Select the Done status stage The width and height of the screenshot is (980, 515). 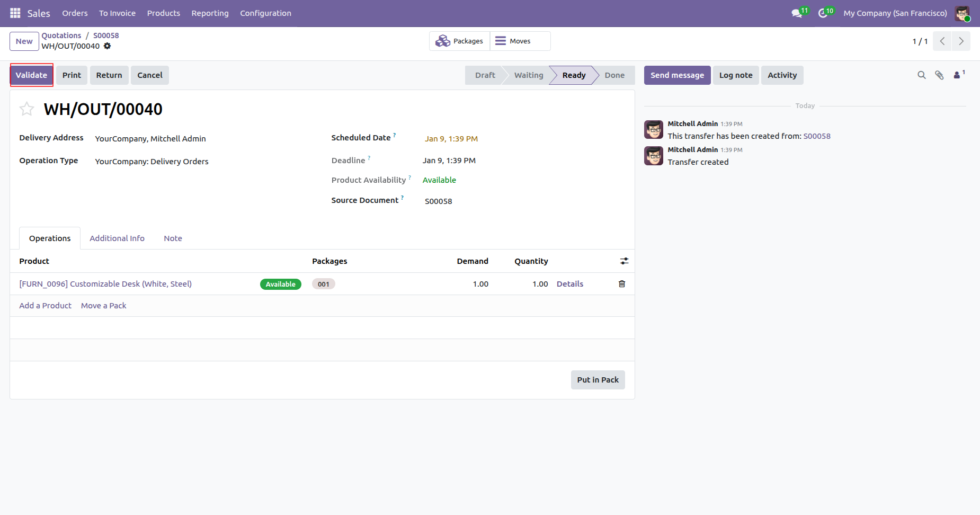coord(614,75)
